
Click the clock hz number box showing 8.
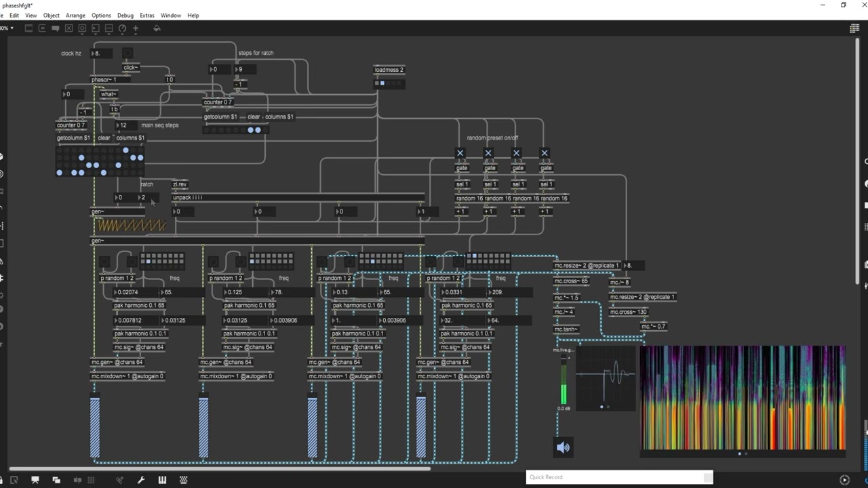101,53
